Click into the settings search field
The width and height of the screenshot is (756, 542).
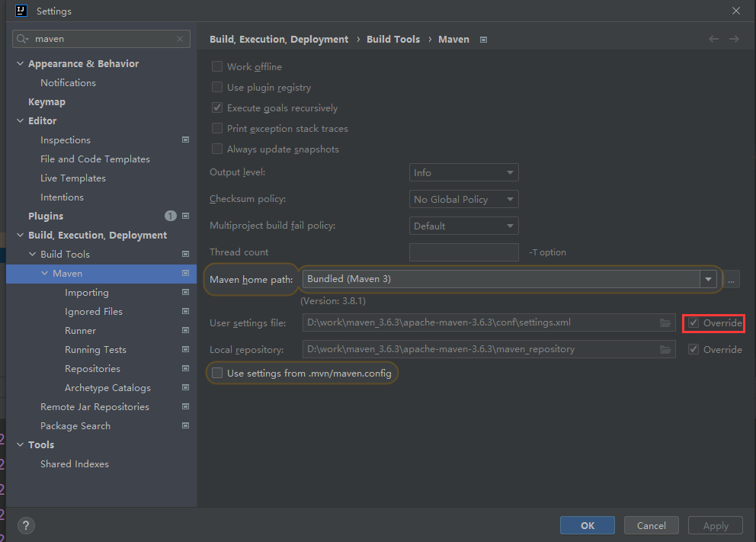click(x=101, y=39)
